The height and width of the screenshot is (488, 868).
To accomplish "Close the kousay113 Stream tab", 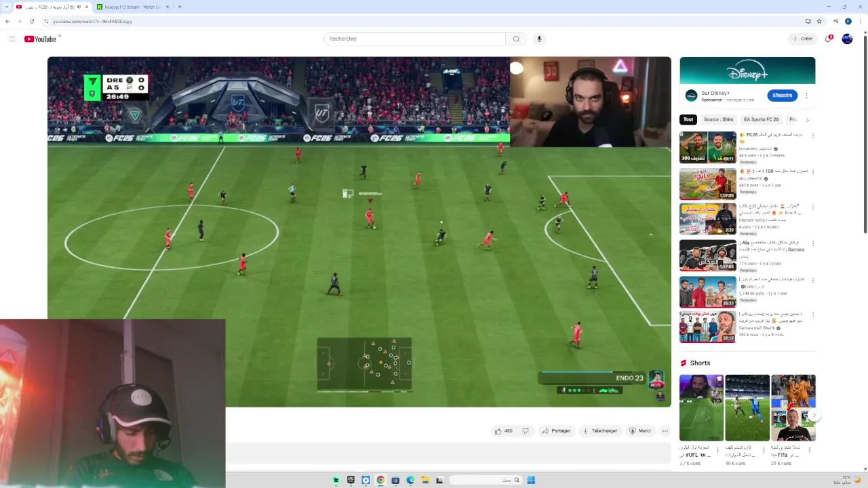I will 169,7.
